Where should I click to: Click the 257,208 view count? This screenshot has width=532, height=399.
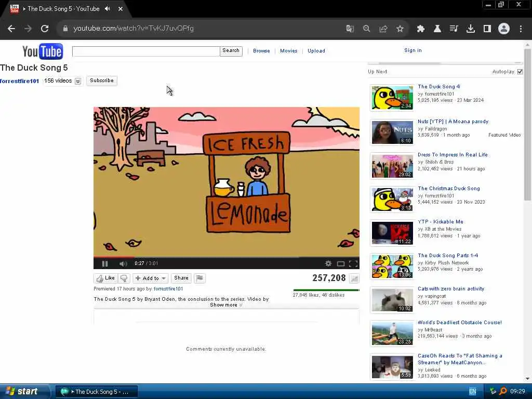pyautogui.click(x=329, y=278)
